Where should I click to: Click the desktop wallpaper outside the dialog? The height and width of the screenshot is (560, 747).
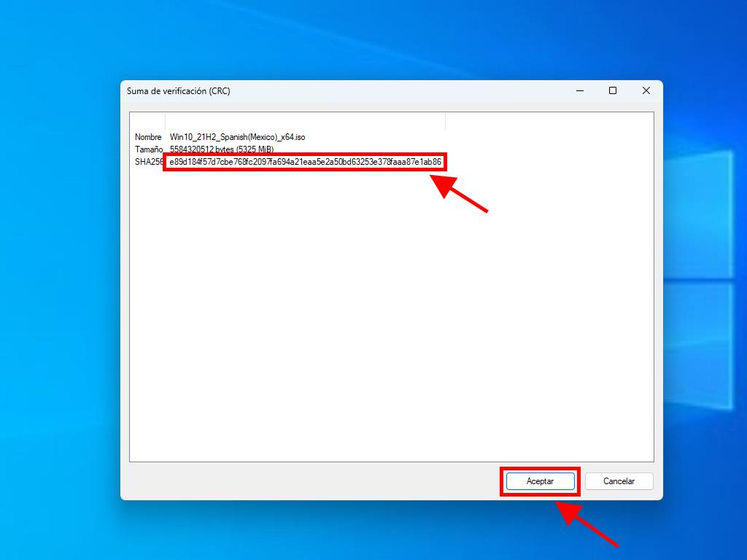[x=58, y=292]
